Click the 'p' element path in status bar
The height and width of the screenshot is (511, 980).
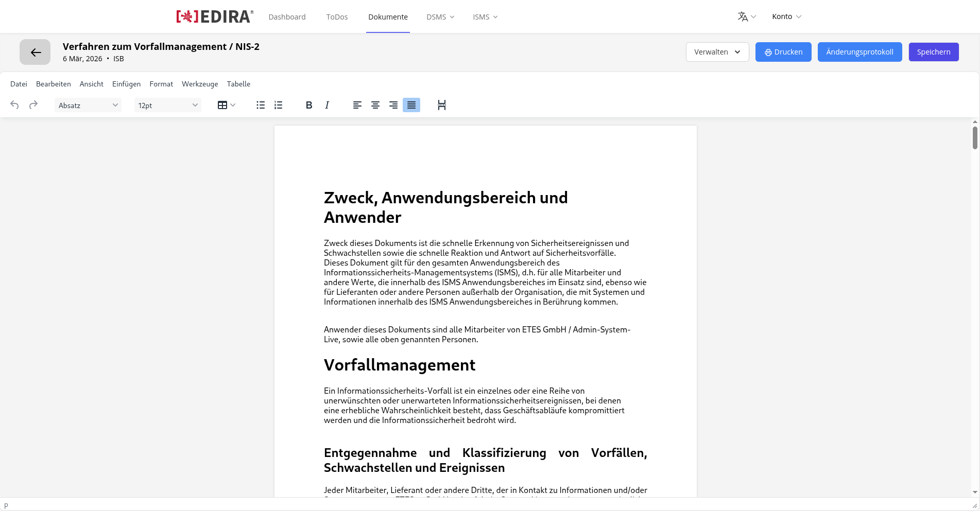pos(6,506)
